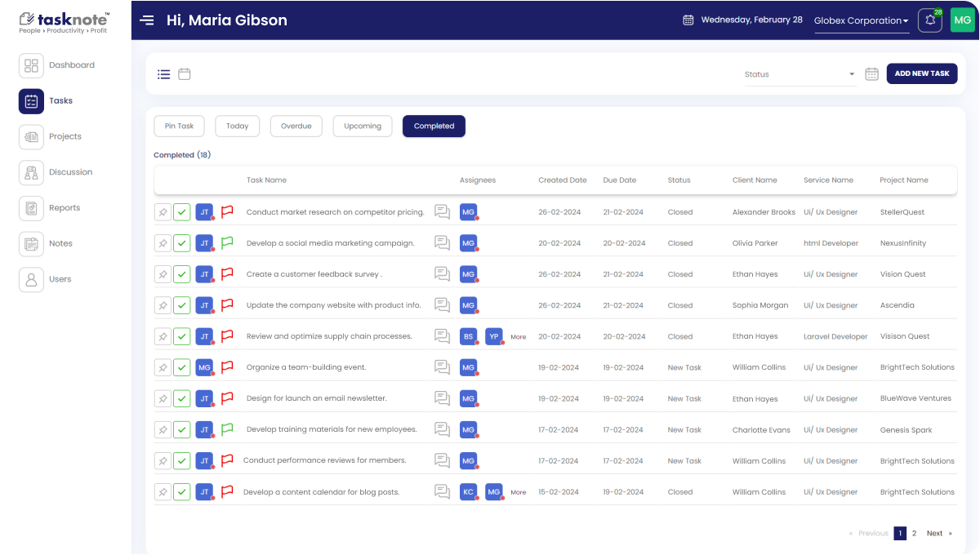
Task: Toggle checkbox for customer feedback survey task
Action: click(182, 274)
